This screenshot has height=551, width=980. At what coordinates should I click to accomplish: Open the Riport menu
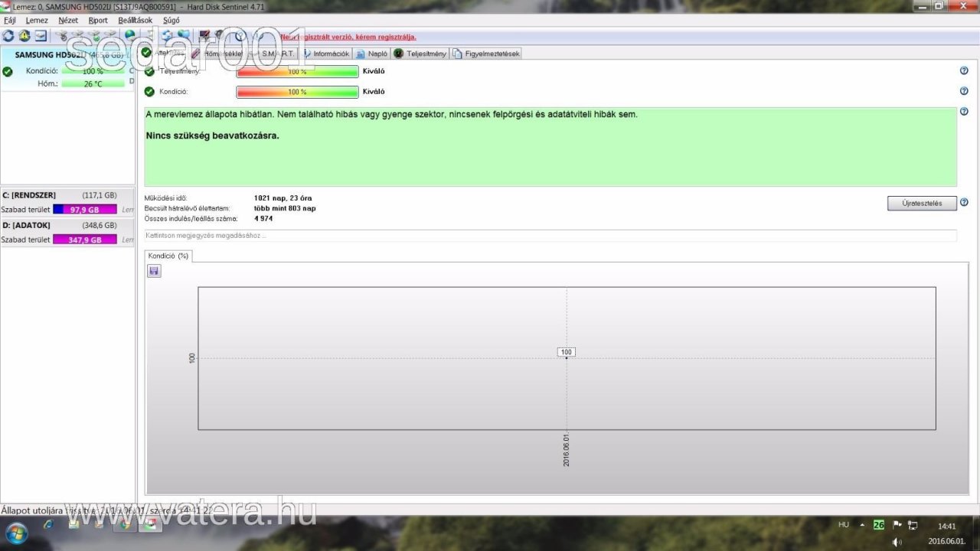pyautogui.click(x=98, y=21)
